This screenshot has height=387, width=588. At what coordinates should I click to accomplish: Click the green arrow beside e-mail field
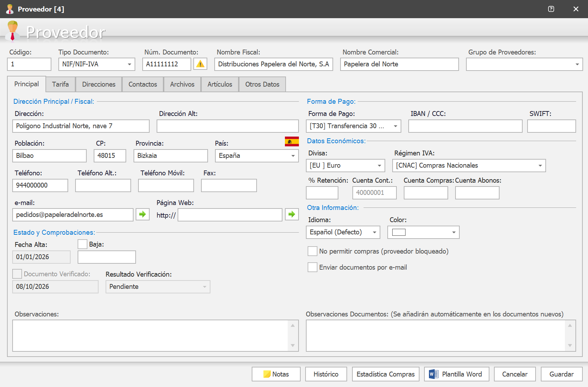tap(142, 214)
